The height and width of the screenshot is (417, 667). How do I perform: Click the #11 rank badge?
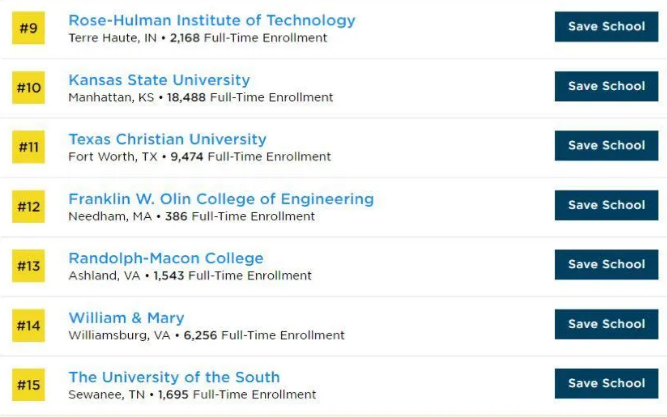(29, 147)
